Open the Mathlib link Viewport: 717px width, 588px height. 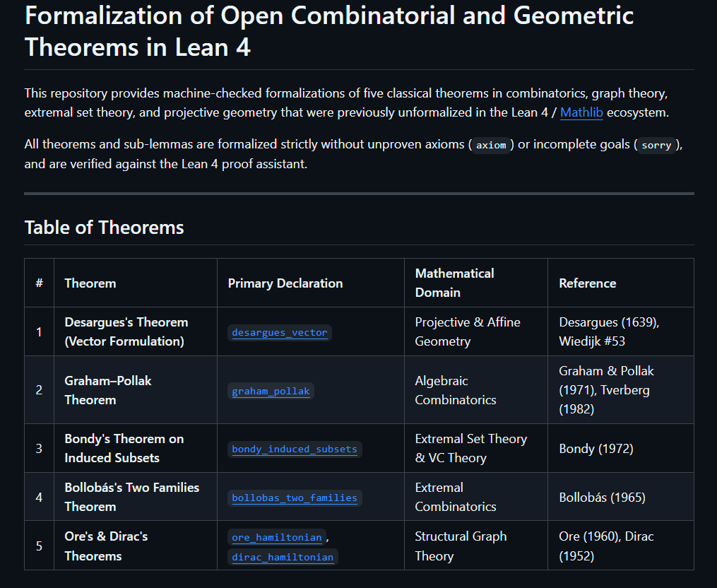(x=581, y=112)
